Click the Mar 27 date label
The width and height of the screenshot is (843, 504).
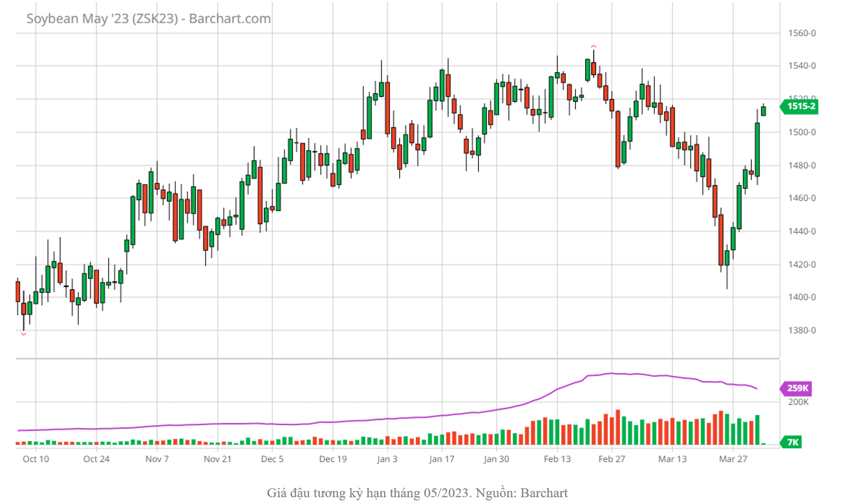[x=733, y=459]
